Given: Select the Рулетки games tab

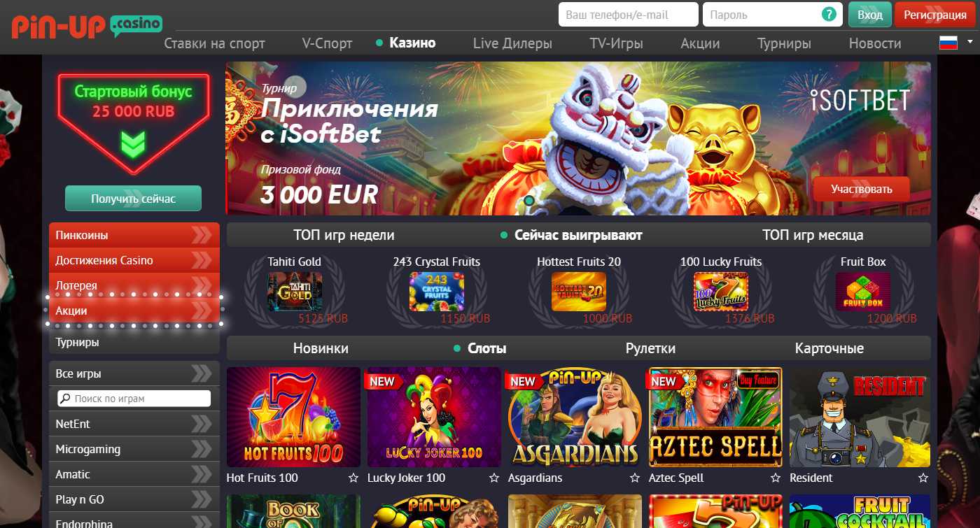Looking at the screenshot, I should [x=650, y=348].
